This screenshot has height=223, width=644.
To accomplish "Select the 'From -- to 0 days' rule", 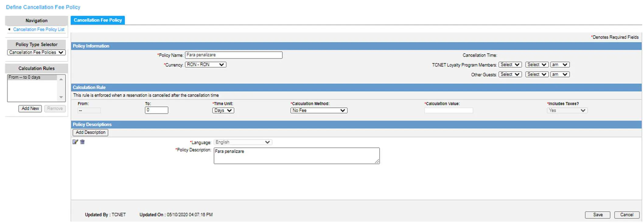I will click(x=32, y=77).
